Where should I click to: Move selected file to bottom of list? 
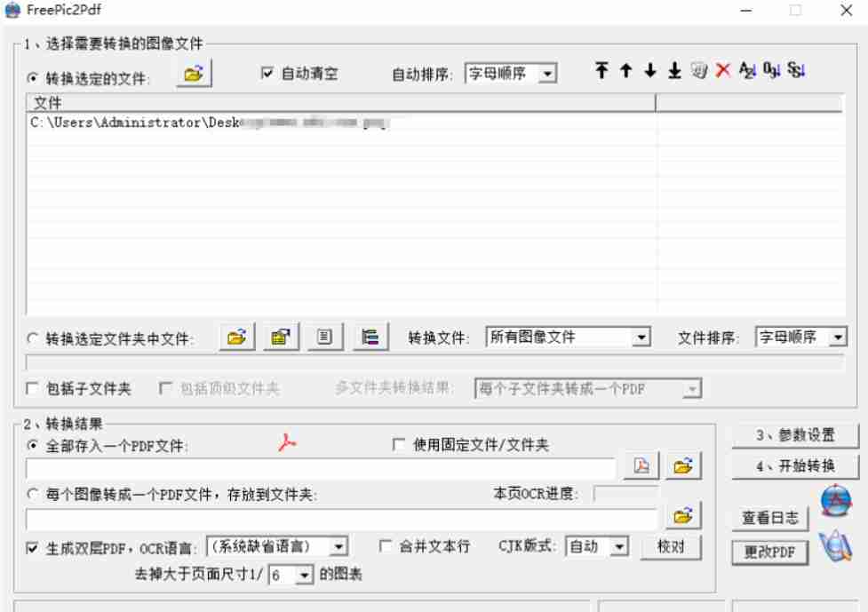[675, 70]
